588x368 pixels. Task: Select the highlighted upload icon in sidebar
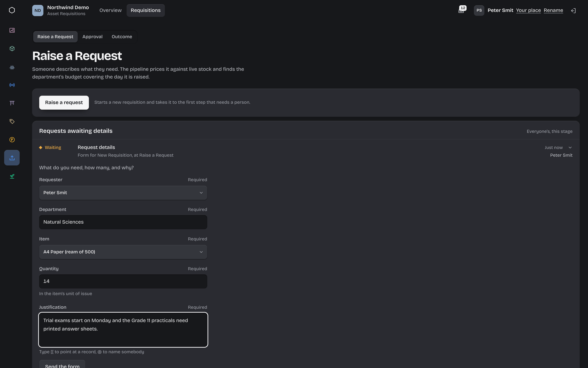tap(12, 158)
